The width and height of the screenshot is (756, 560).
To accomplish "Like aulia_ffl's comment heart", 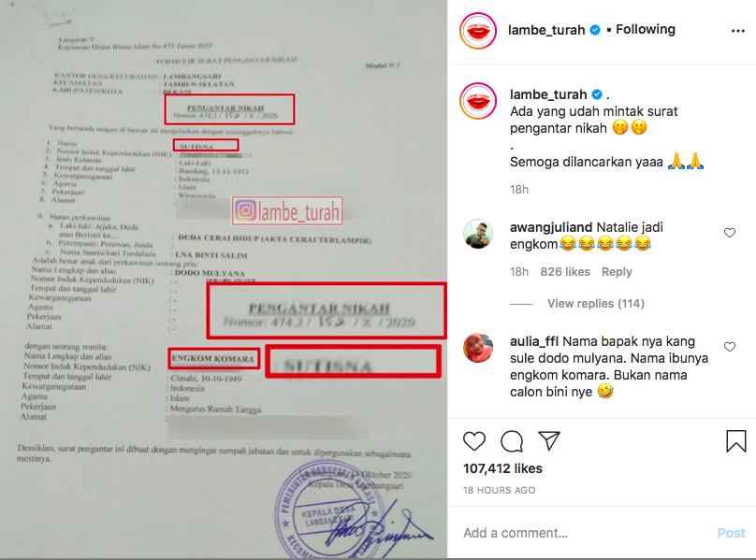I will click(730, 347).
